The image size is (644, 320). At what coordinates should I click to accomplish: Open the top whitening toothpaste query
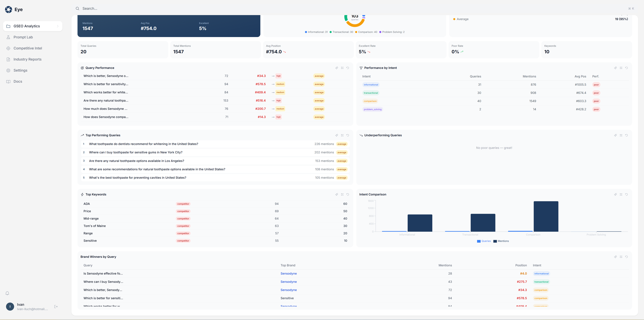[143, 144]
